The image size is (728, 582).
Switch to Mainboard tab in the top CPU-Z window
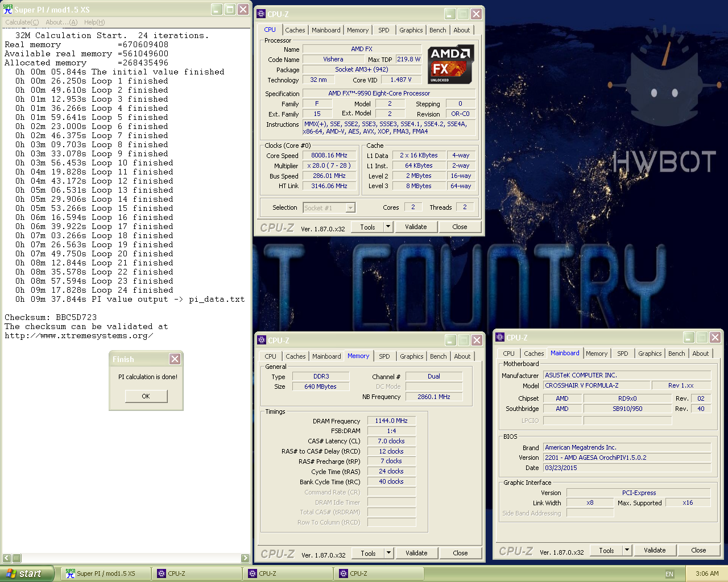pos(326,30)
